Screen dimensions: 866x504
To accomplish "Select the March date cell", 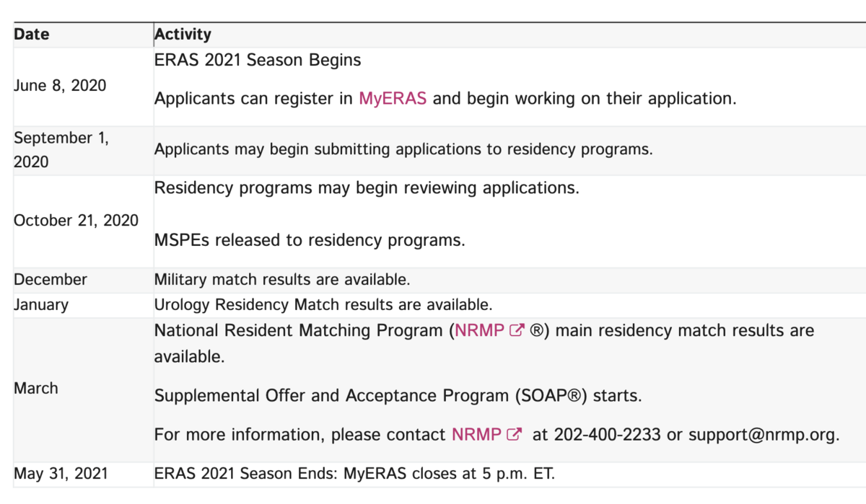I will [36, 389].
